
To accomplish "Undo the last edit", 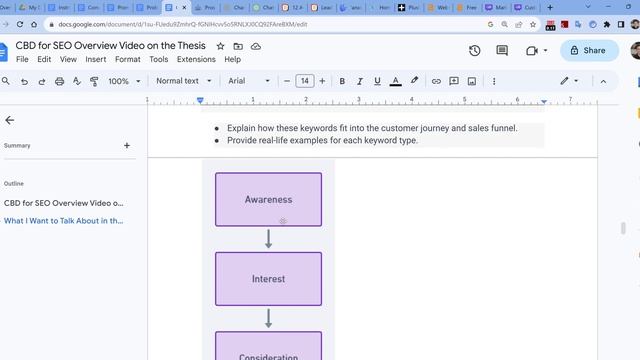I will pyautogui.click(x=24, y=81).
